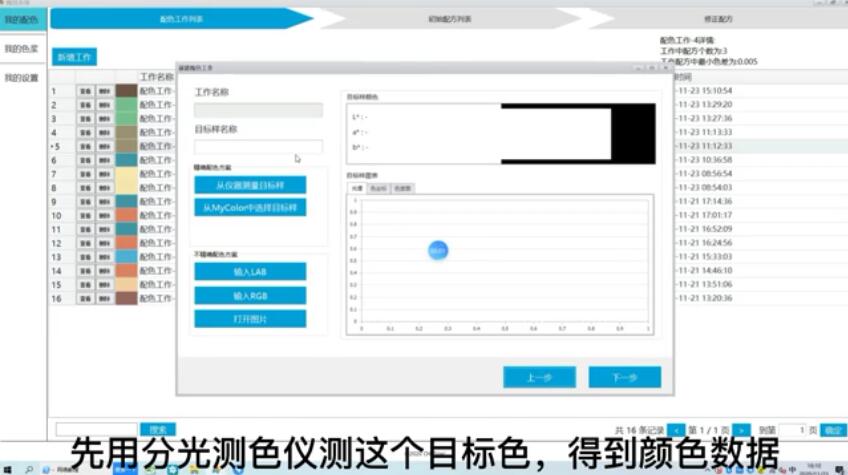Click the light blue swatch in row 13
848x475 pixels.
pos(126,256)
